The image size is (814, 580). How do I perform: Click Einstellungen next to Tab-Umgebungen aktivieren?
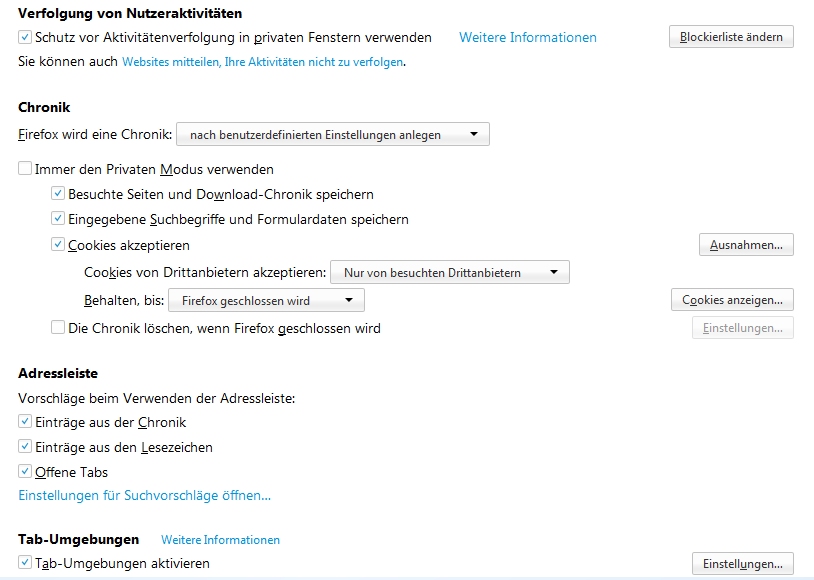pyautogui.click(x=743, y=563)
